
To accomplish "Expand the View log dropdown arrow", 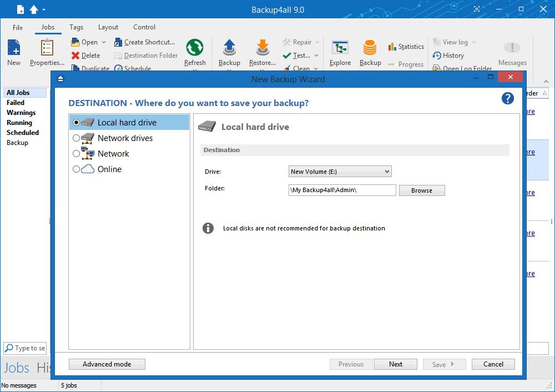I will (x=474, y=42).
